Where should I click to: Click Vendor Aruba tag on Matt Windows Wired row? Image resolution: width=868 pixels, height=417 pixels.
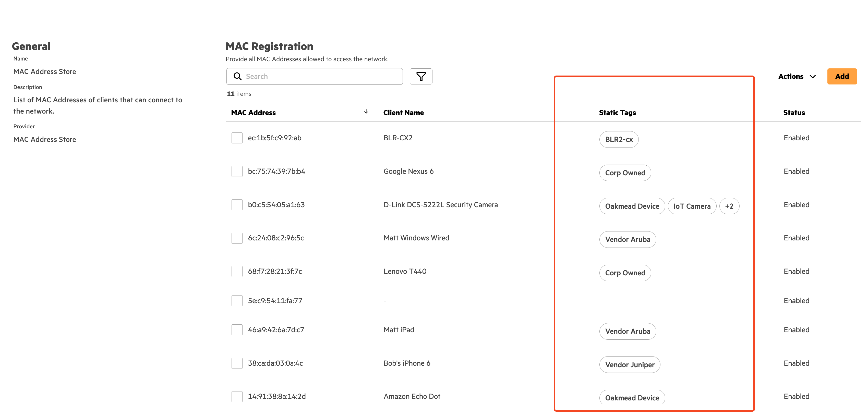pyautogui.click(x=628, y=239)
